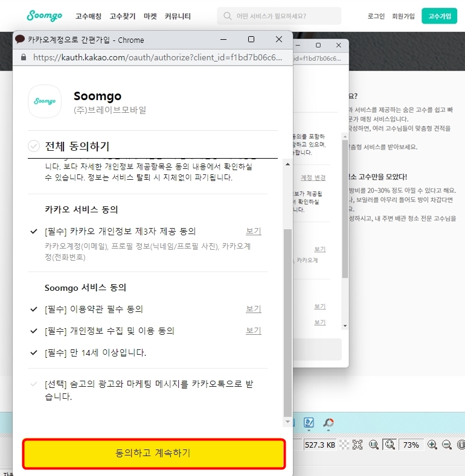Open the Korean IME pad taskbar icon

pyautogui.click(x=309, y=422)
